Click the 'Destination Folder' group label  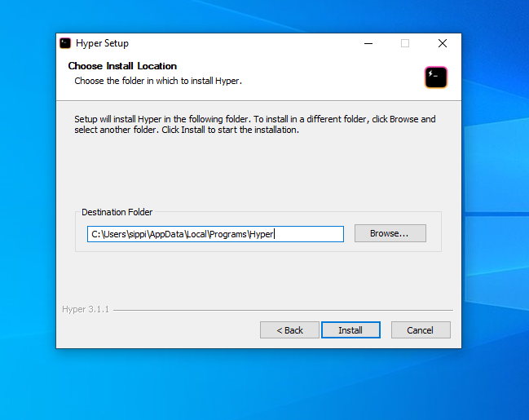(x=117, y=212)
